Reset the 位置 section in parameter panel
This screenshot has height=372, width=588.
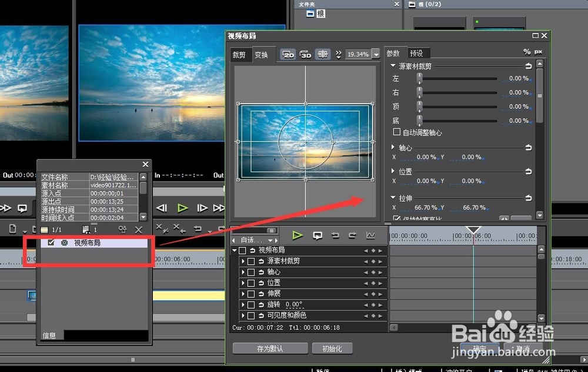pyautogui.click(x=529, y=172)
